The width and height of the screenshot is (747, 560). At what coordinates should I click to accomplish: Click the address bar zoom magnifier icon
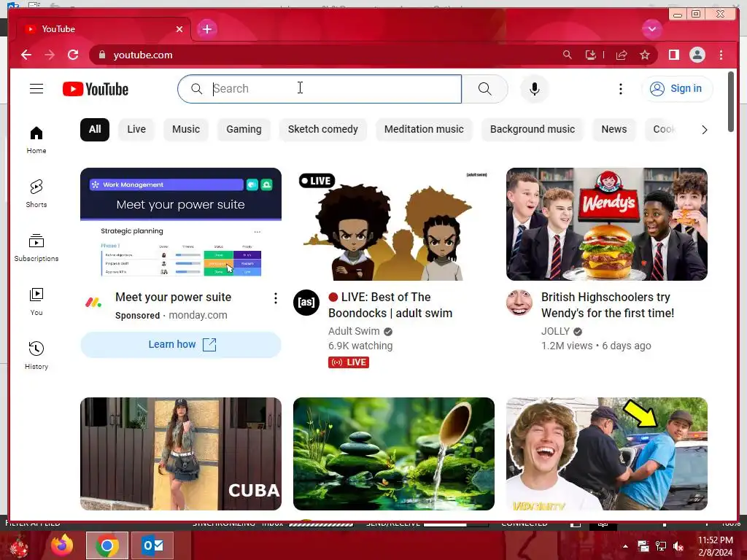click(x=567, y=55)
